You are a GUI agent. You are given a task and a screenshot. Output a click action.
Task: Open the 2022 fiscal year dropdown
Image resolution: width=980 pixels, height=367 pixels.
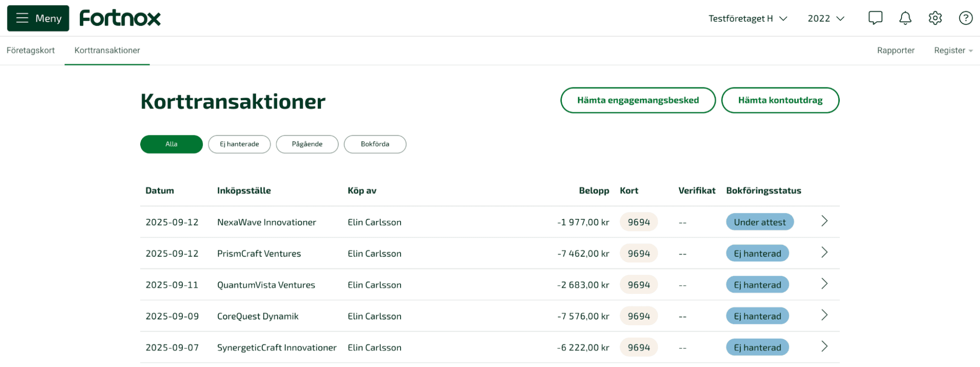826,19
